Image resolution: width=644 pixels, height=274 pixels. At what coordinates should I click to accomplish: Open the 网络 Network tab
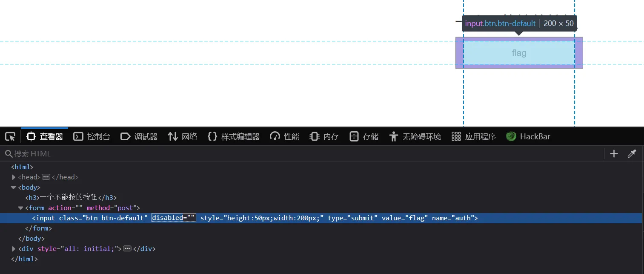coord(183,137)
